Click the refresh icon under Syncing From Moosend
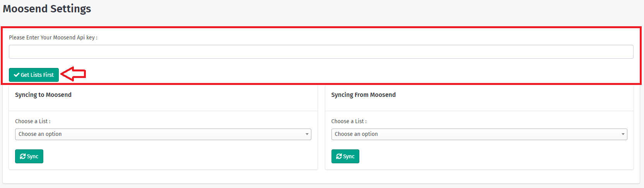644x188 pixels. pyautogui.click(x=339, y=156)
